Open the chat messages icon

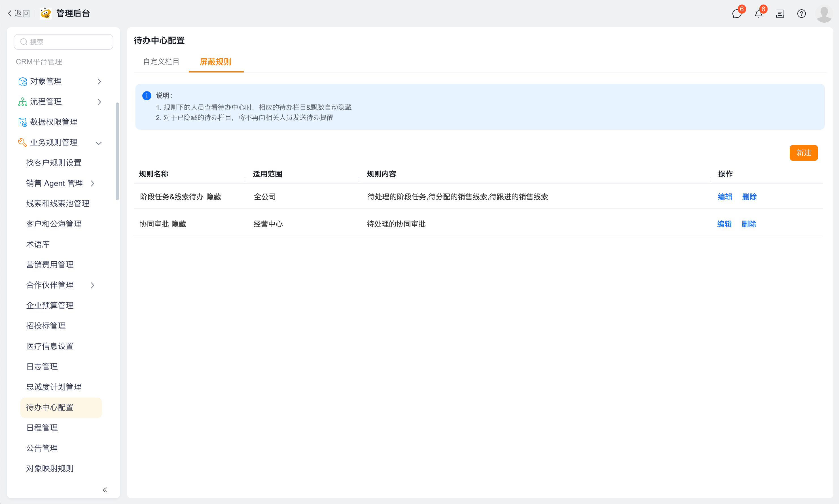pyautogui.click(x=736, y=14)
